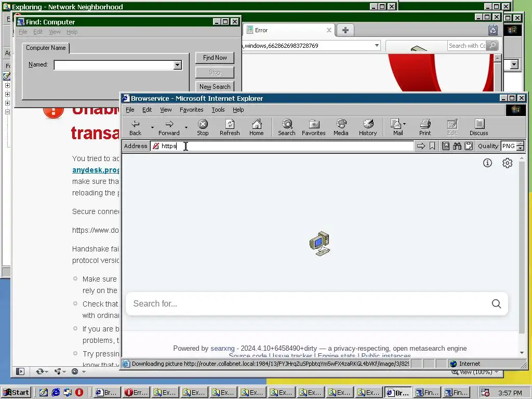The height and width of the screenshot is (399, 532).
Task: Click the Quality PNG value field
Action: [509, 146]
